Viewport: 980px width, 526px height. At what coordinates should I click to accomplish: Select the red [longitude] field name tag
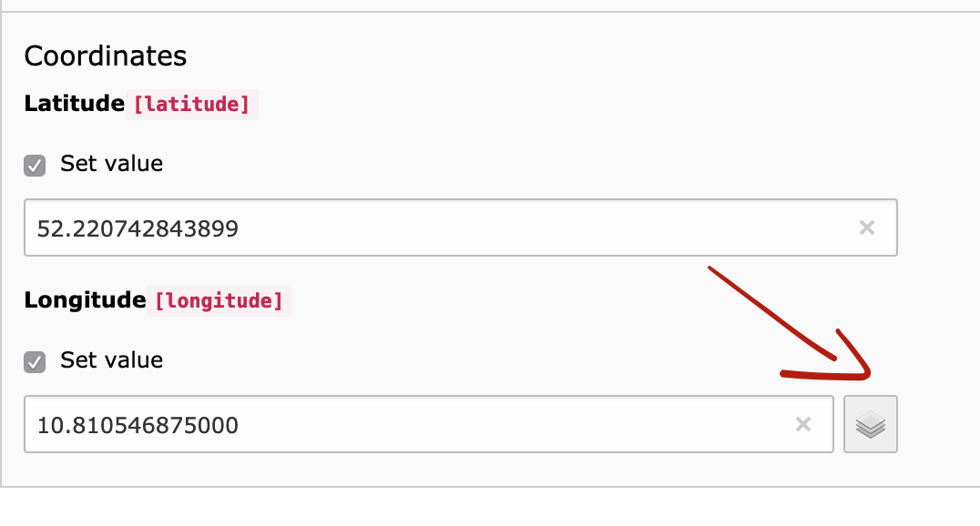pyautogui.click(x=219, y=301)
